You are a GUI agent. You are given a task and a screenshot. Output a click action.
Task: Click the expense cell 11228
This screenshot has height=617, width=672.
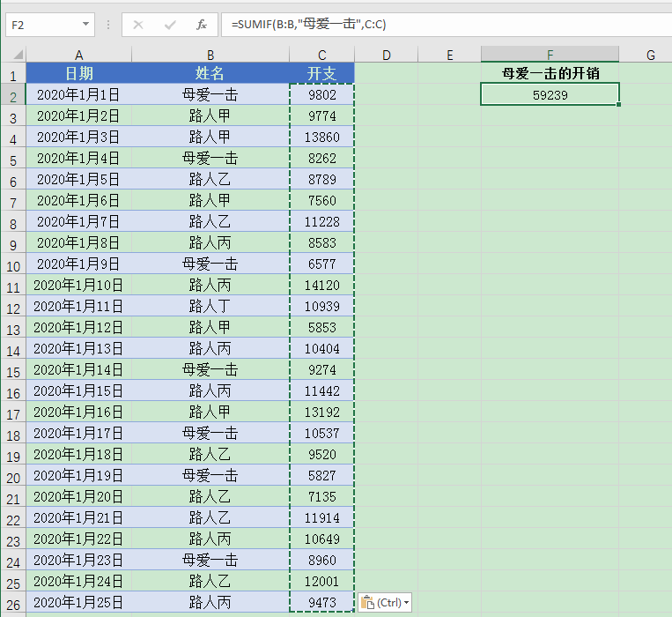point(321,221)
